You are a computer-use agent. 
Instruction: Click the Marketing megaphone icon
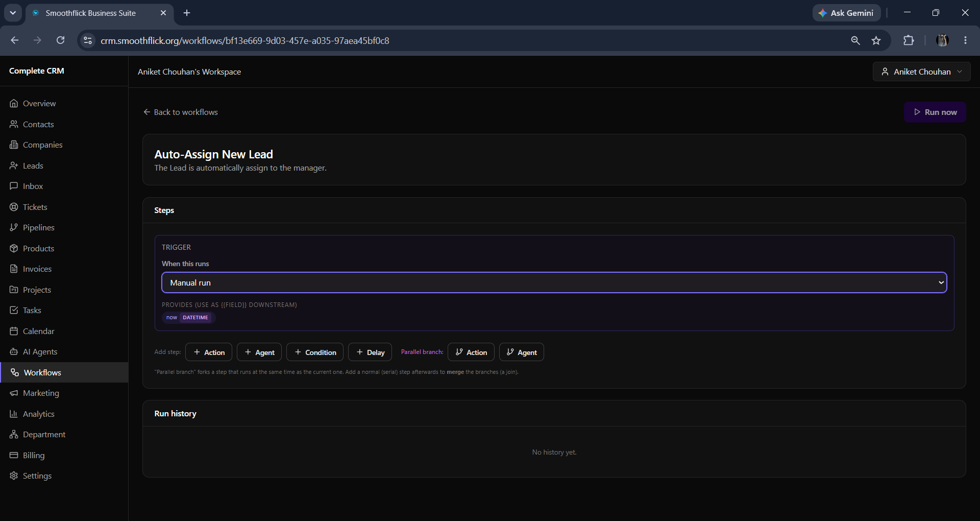pyautogui.click(x=14, y=393)
